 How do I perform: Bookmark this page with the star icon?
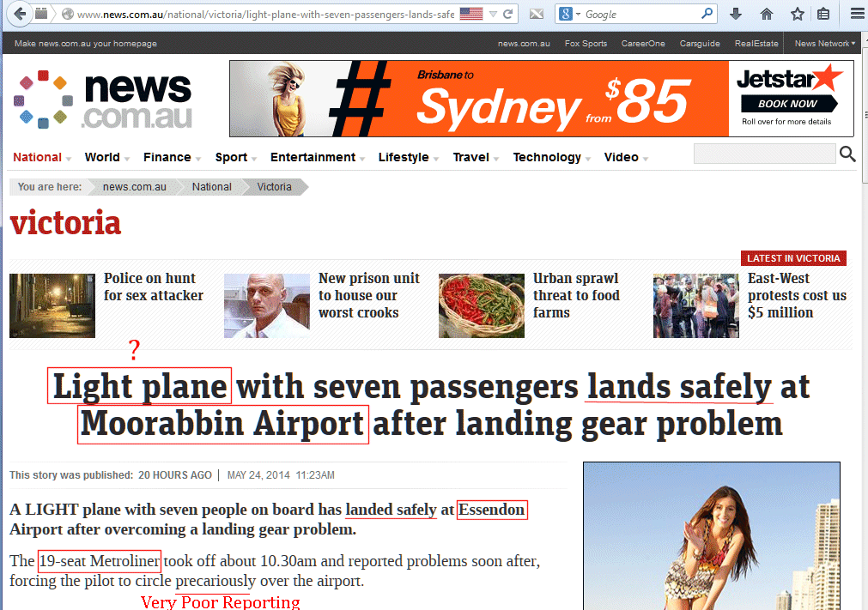797,15
